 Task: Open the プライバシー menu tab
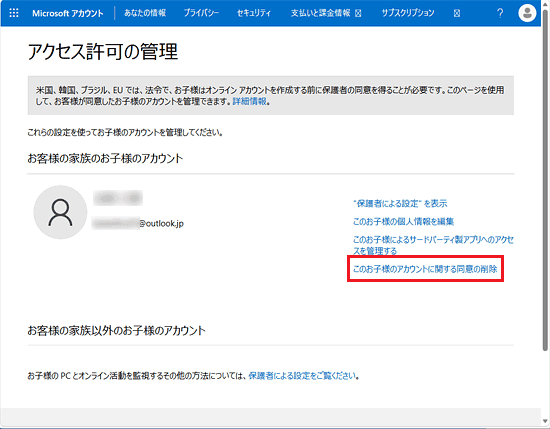click(x=201, y=13)
